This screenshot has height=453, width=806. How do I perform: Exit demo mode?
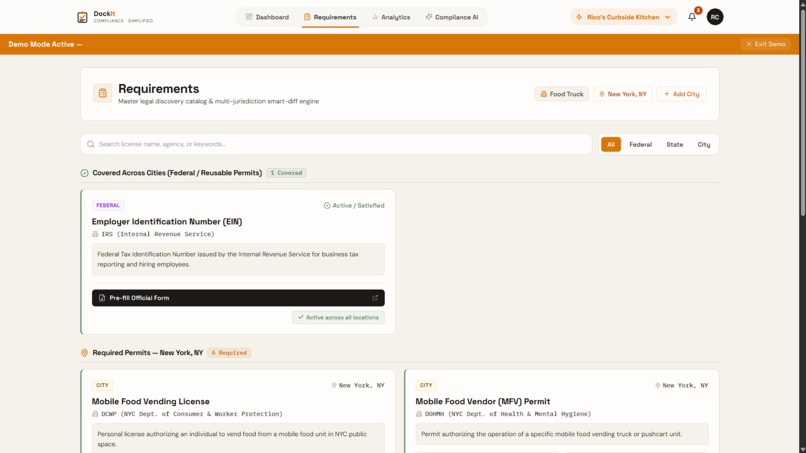765,44
